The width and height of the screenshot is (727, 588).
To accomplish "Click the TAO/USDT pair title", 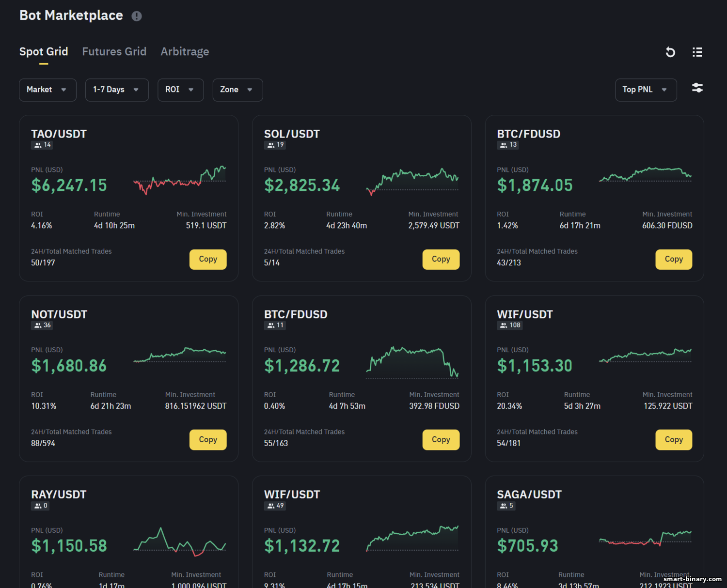I will coord(59,134).
